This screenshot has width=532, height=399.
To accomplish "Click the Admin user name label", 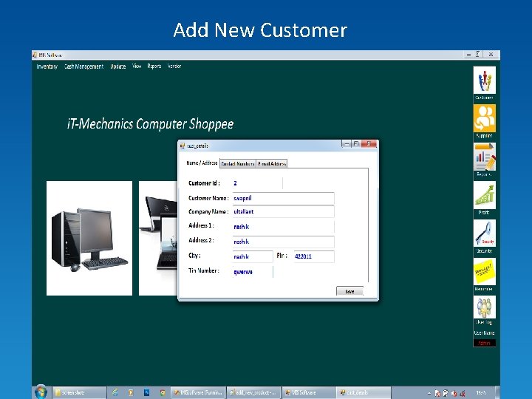I will point(484,343).
